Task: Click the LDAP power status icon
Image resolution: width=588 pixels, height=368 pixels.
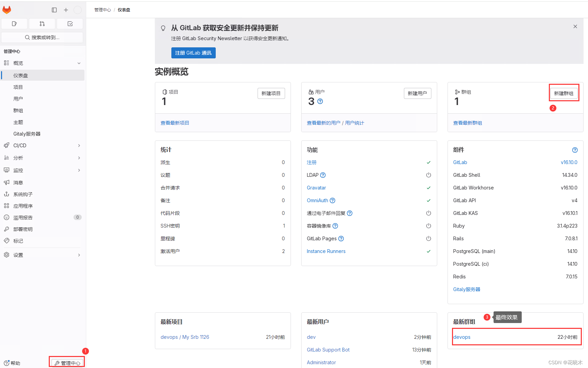Action: 428,175
